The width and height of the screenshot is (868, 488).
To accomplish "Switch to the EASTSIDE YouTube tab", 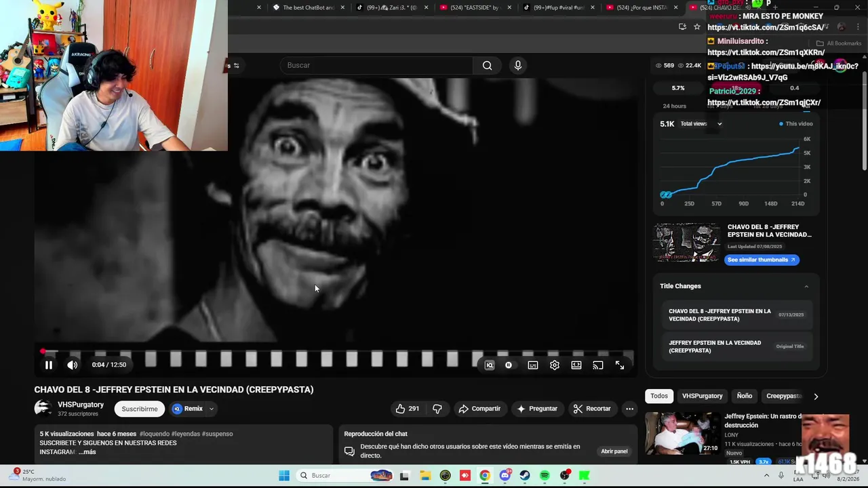I will [x=476, y=7].
